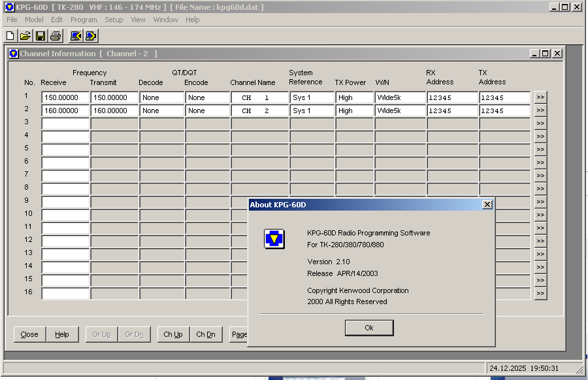
Task: Expand channel 2 details with >> button
Action: point(540,111)
